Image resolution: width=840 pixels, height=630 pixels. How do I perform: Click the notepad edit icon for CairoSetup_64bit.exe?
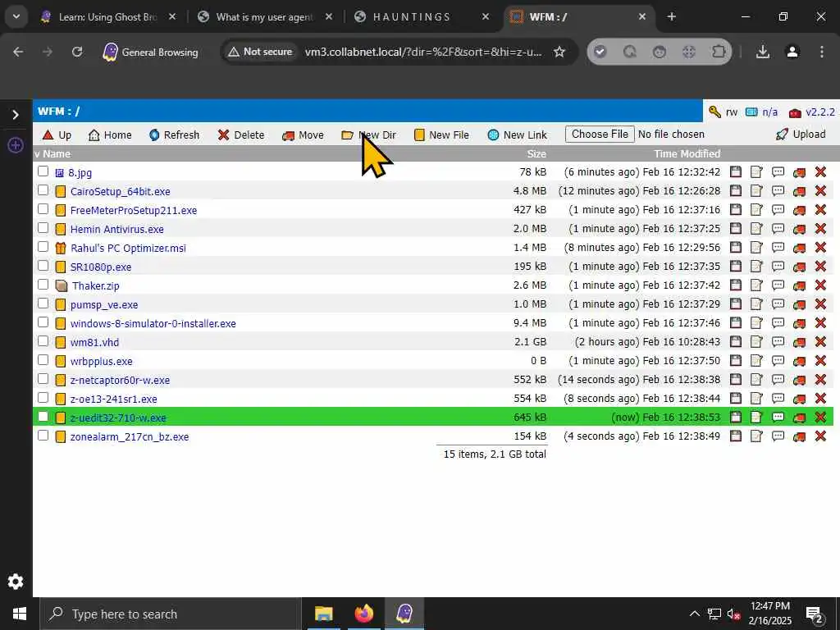click(756, 190)
